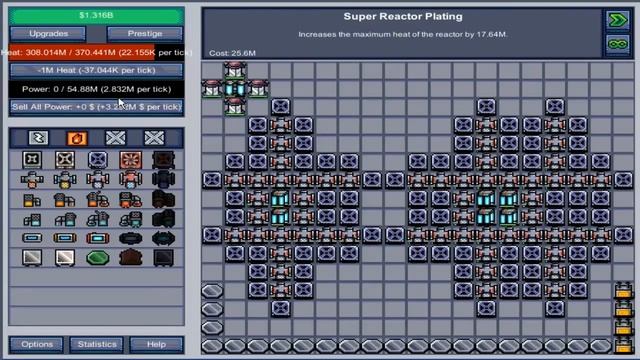The width and height of the screenshot is (640, 360).
Task: Open the Help screen
Action: [x=156, y=344]
